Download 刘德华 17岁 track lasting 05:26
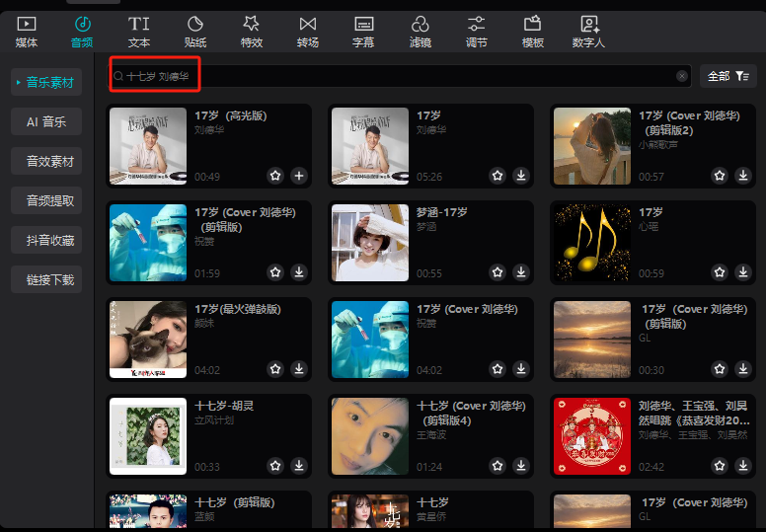 [x=521, y=176]
